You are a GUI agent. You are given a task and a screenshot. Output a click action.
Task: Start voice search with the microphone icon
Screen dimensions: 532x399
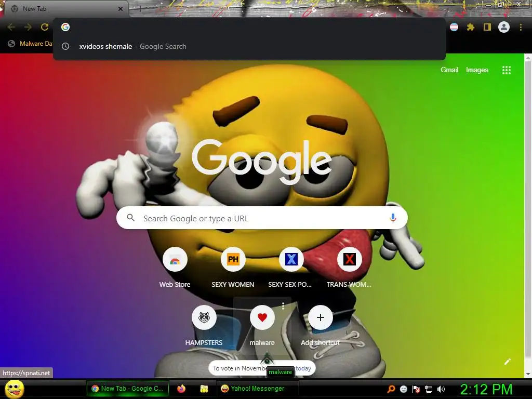pos(393,218)
